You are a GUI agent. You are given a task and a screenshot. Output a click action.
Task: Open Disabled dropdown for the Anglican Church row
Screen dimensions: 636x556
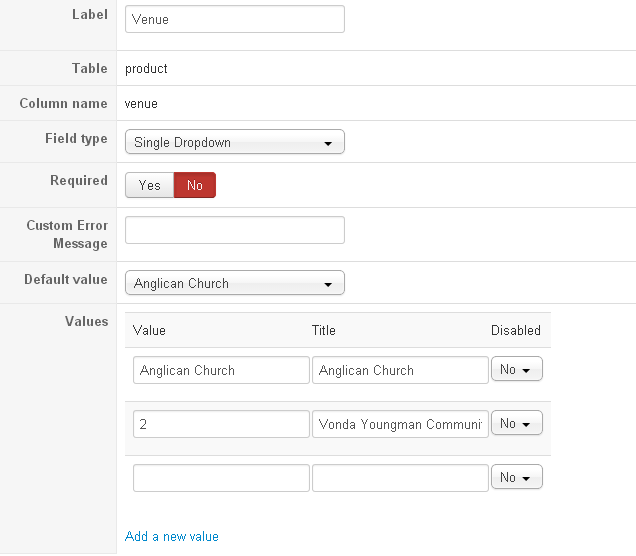point(517,370)
